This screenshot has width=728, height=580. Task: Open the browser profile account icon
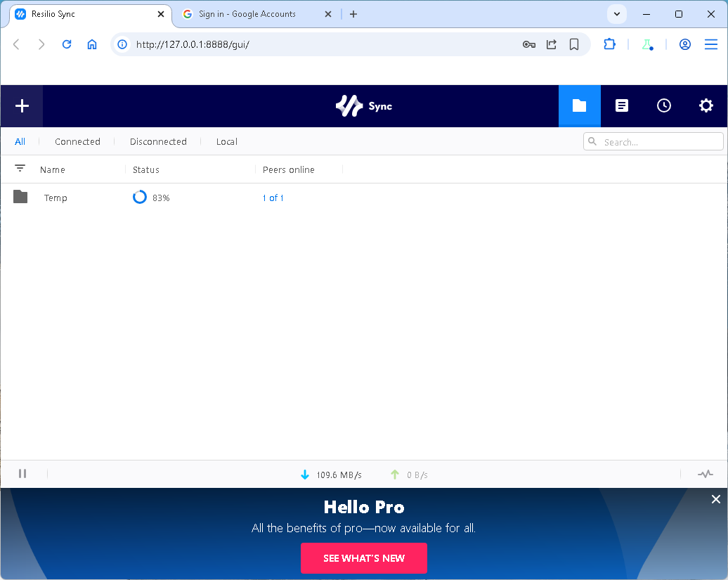click(x=685, y=44)
